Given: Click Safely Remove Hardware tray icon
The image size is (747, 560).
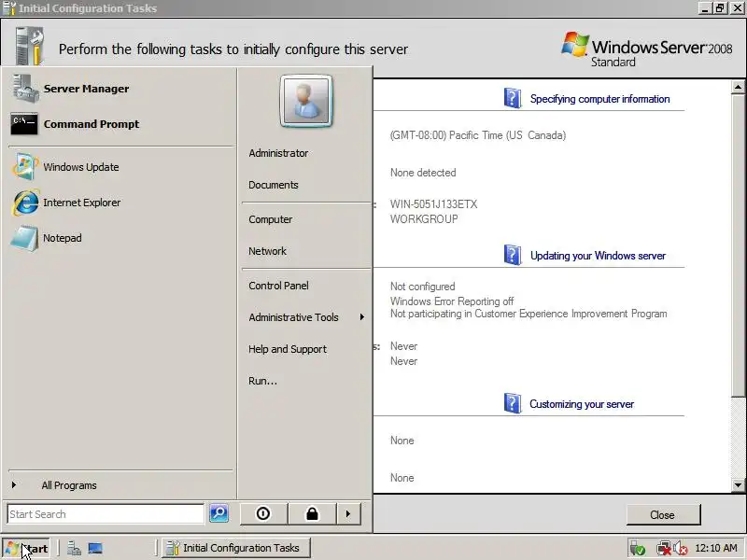Looking at the screenshot, I should pyautogui.click(x=637, y=549).
